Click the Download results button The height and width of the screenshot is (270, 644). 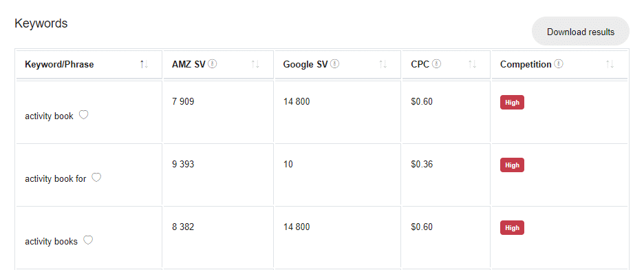(x=580, y=31)
